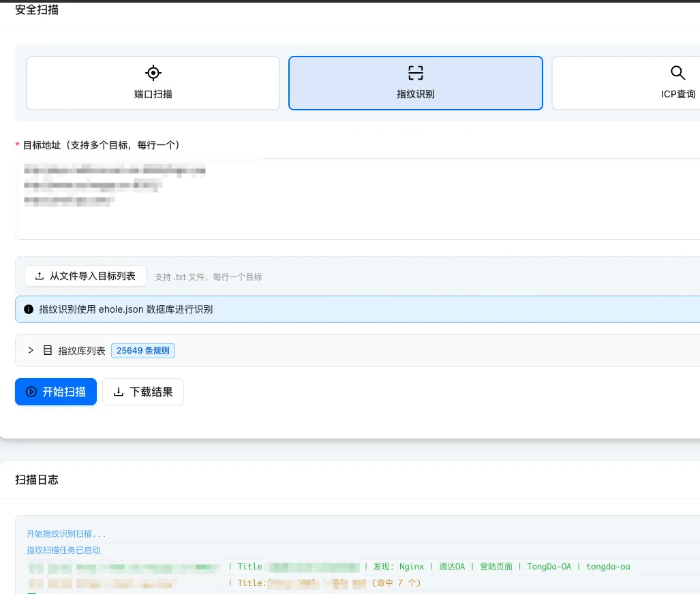Click the 扫描日志 heading
This screenshot has width=700, height=594.
coord(37,480)
